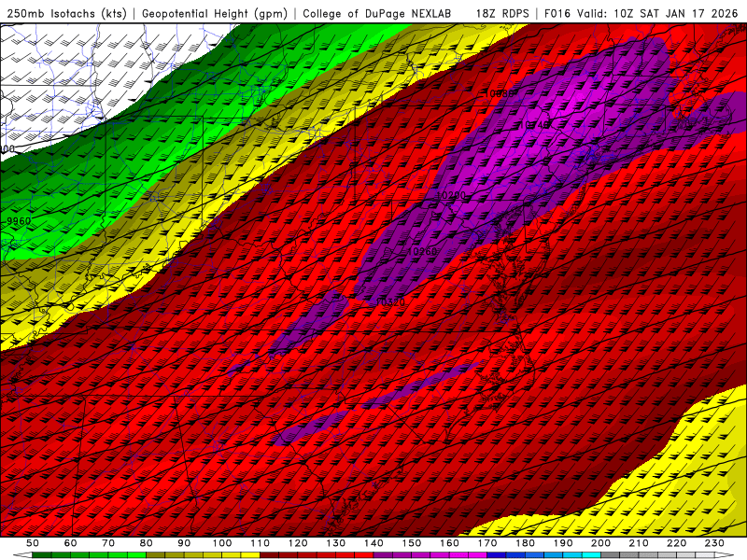This screenshot has height=560, width=747.
Task: Click the 150 value on the color scale
Action: click(412, 543)
